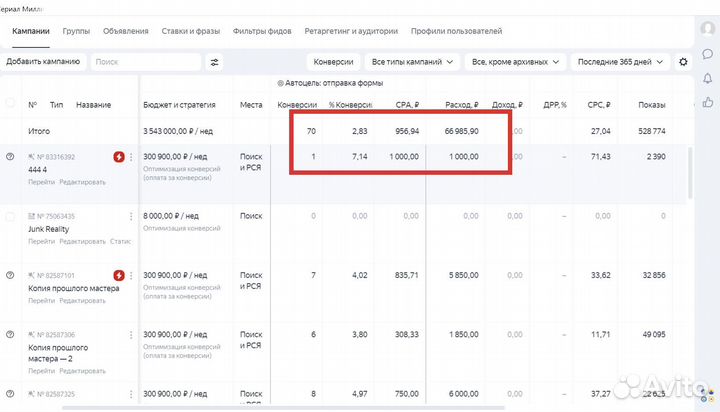
Task: Click impressions value 49 095
Action: coord(654,335)
